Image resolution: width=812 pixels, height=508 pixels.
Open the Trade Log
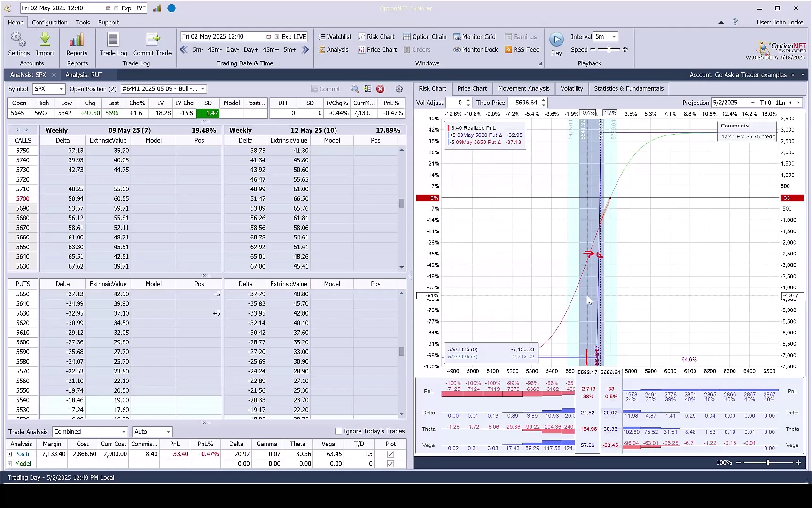(113, 44)
